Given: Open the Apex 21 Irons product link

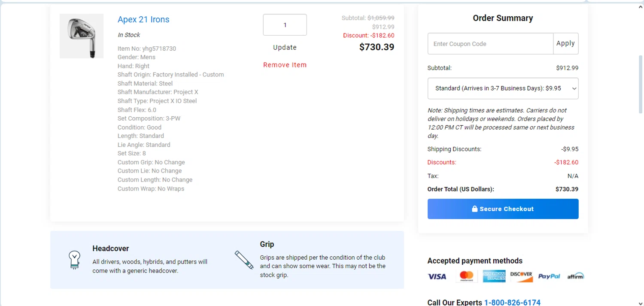Looking at the screenshot, I should [143, 19].
